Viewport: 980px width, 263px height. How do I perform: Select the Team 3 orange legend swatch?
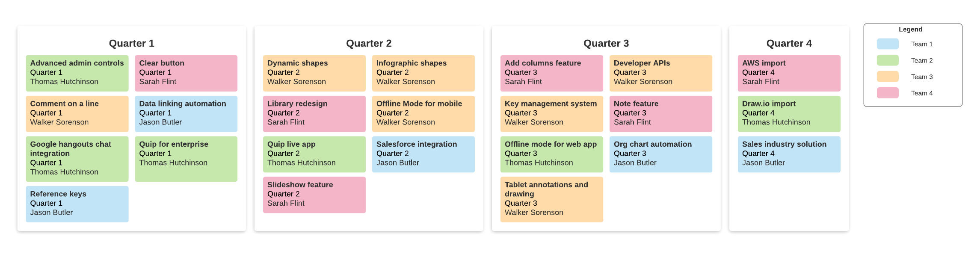tap(887, 77)
